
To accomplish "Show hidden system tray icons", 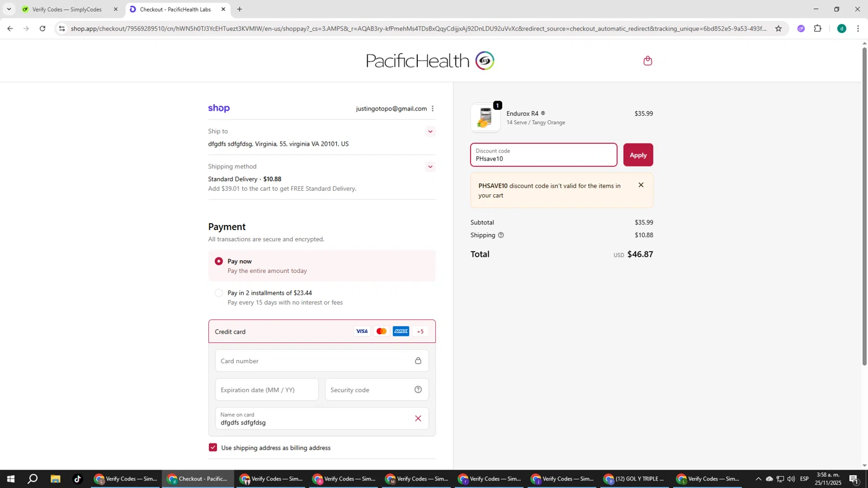I will (x=758, y=479).
